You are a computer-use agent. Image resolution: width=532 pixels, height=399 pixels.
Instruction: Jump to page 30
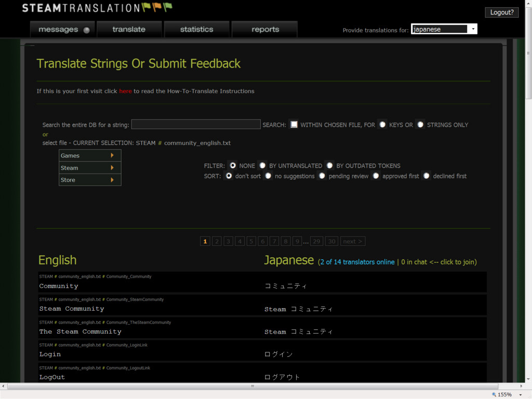(332, 241)
